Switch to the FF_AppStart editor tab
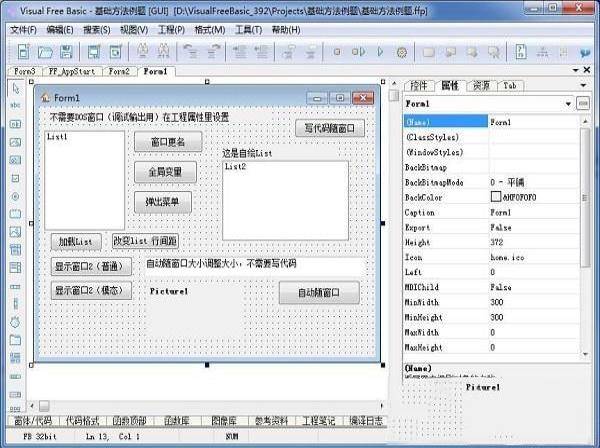This screenshot has width=600, height=448. click(72, 72)
